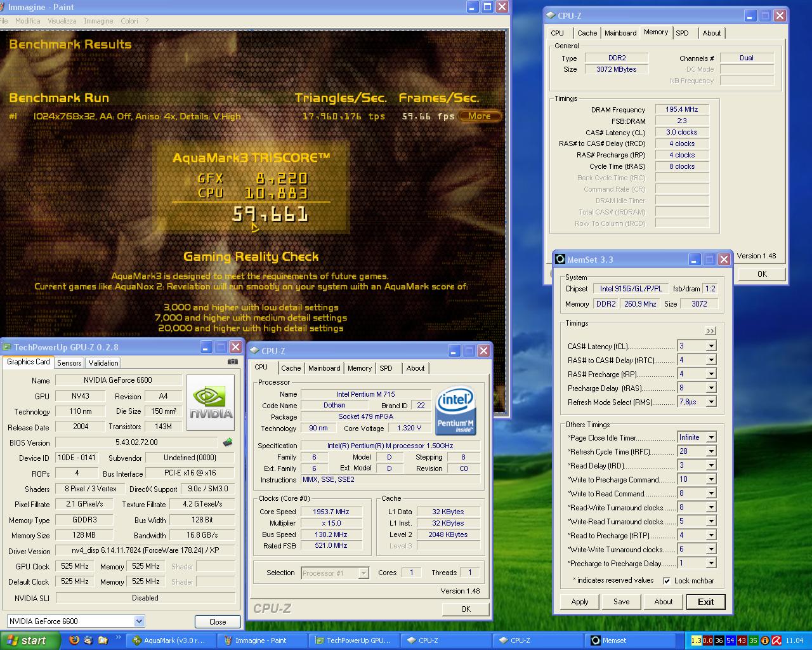Click the red 0.0 tray indicator

707,641
